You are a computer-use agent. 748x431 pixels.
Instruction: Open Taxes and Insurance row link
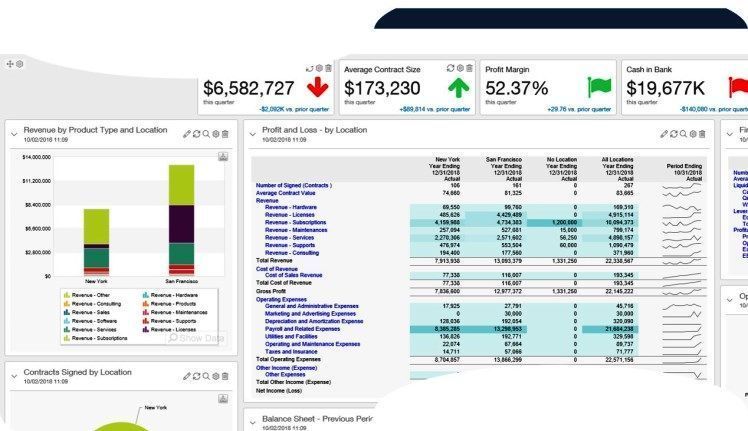[291, 351]
